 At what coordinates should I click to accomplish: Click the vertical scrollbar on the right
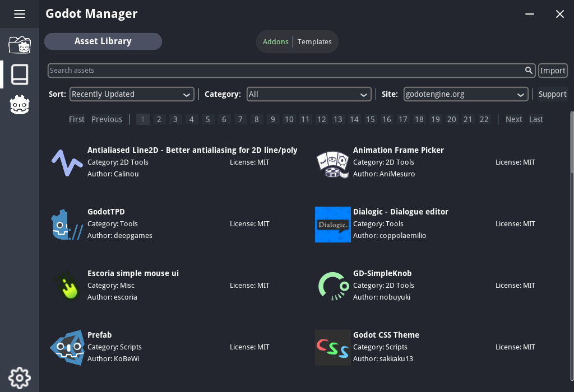572,143
